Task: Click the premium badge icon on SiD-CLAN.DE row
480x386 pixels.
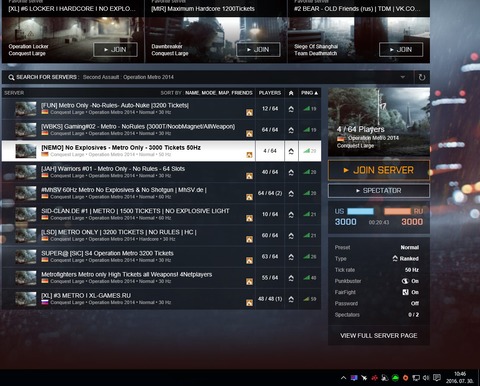Action: (x=249, y=218)
